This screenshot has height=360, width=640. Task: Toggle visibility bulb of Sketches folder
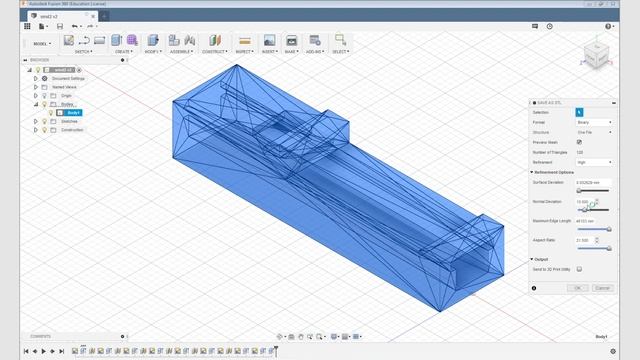(x=44, y=121)
